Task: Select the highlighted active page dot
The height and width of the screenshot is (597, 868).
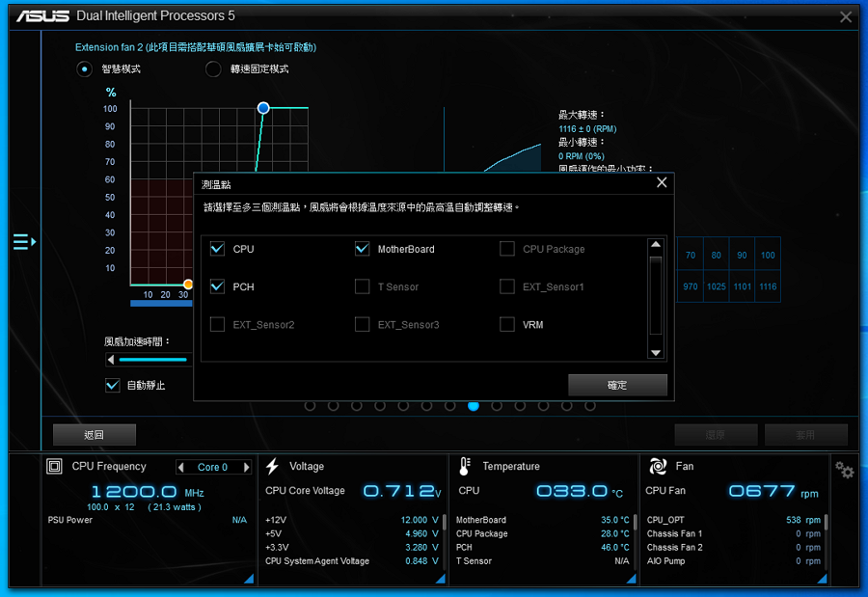Action: pyautogui.click(x=474, y=406)
